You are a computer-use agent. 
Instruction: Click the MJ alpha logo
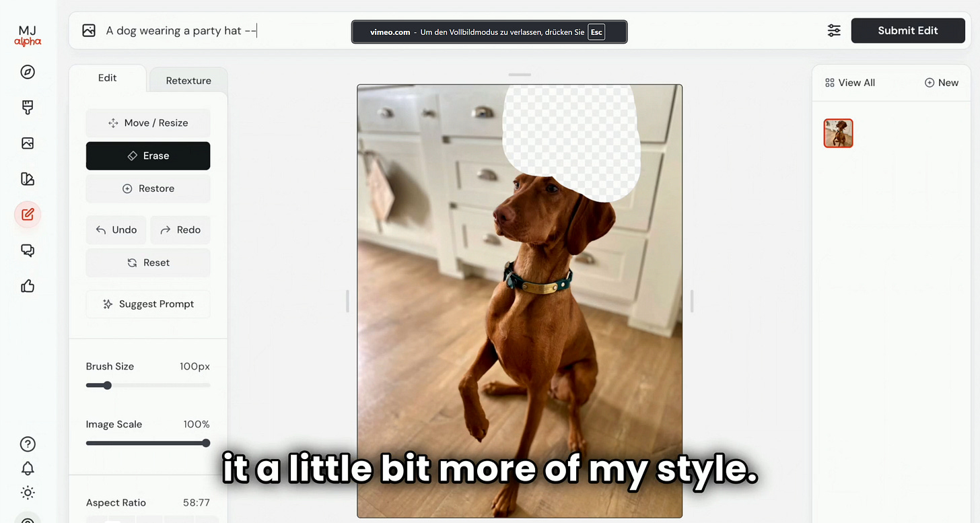pyautogui.click(x=28, y=36)
